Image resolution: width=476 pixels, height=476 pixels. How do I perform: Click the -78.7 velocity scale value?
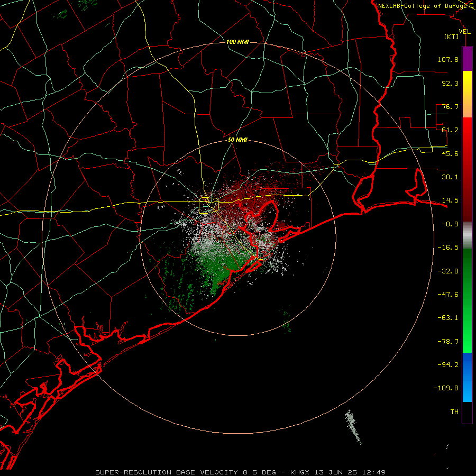point(448,342)
